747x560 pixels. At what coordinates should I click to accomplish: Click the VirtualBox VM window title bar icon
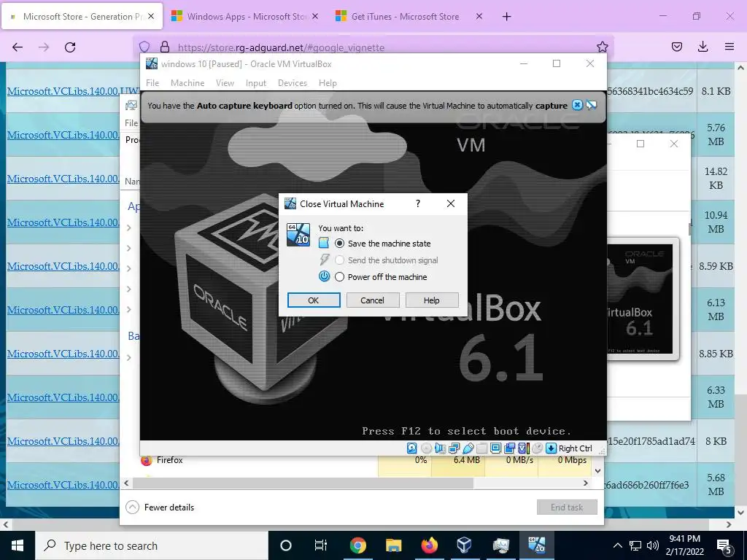[x=152, y=63]
